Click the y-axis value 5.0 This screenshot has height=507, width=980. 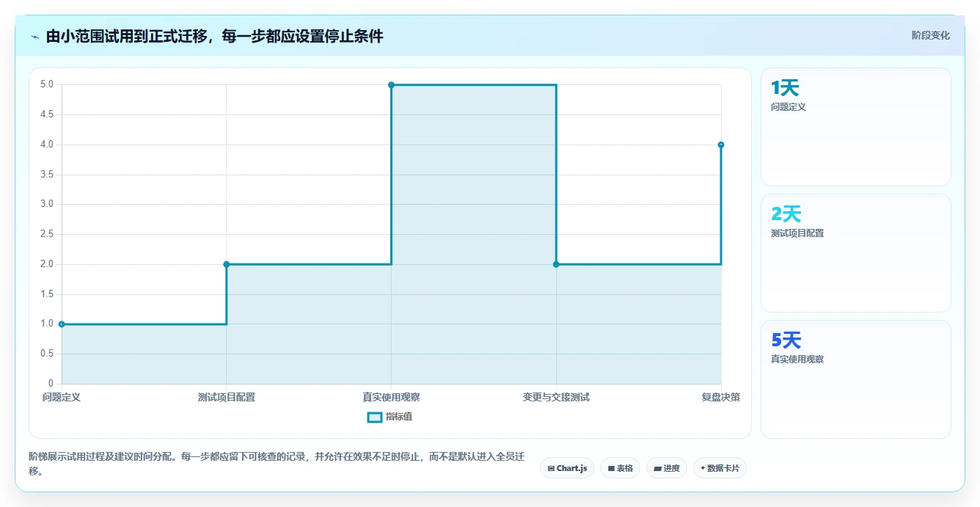(x=47, y=84)
